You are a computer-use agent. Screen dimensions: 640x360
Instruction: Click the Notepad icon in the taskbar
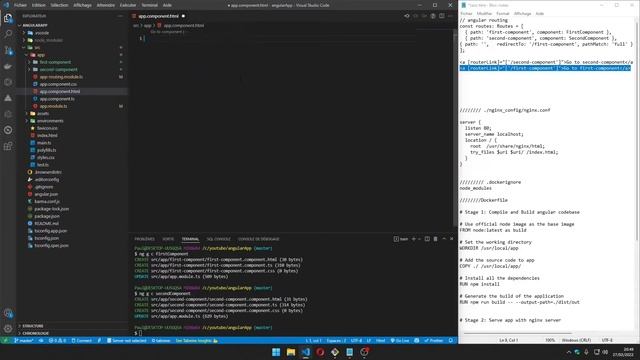(x=349, y=352)
